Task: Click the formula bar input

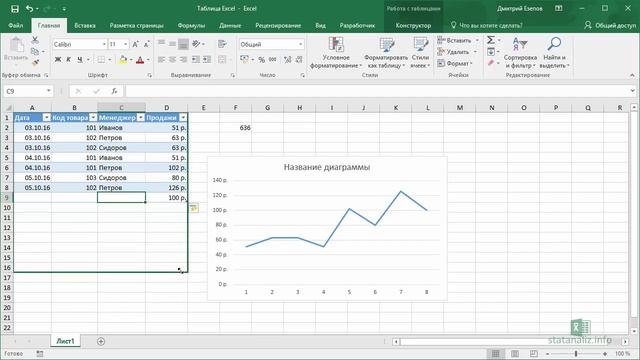Action: pyautogui.click(x=378, y=91)
